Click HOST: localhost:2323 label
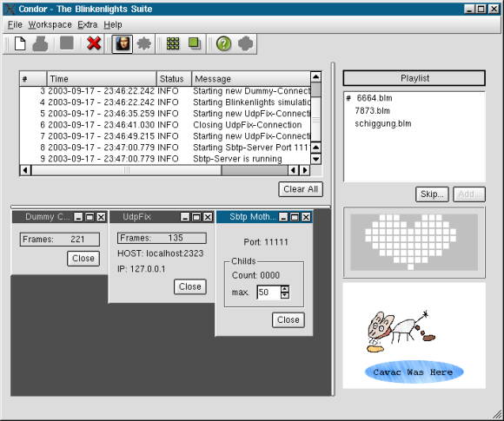The height and width of the screenshot is (421, 504). click(x=161, y=253)
